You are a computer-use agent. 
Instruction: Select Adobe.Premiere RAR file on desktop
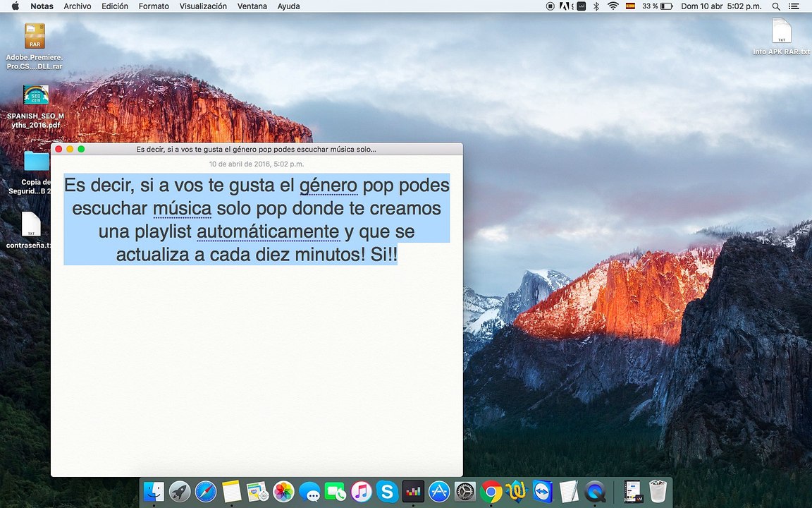pos(35,46)
